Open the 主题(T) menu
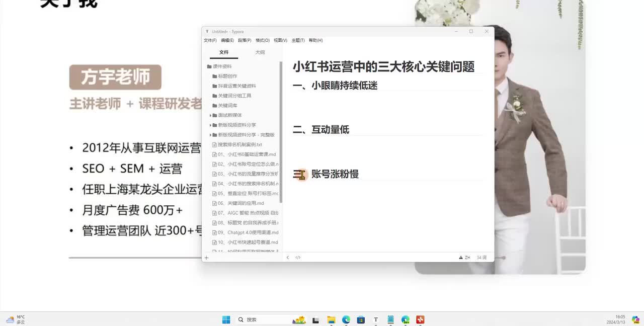 (298, 40)
